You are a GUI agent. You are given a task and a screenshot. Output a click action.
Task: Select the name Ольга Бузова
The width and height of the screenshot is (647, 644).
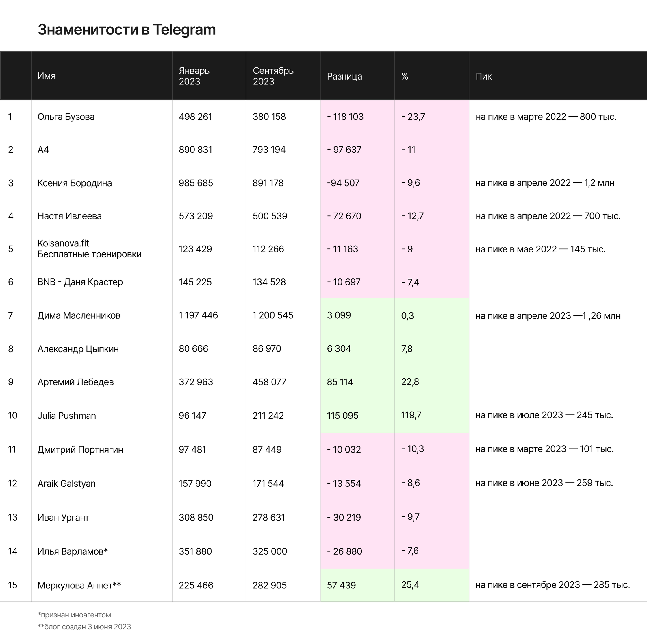tap(66, 117)
